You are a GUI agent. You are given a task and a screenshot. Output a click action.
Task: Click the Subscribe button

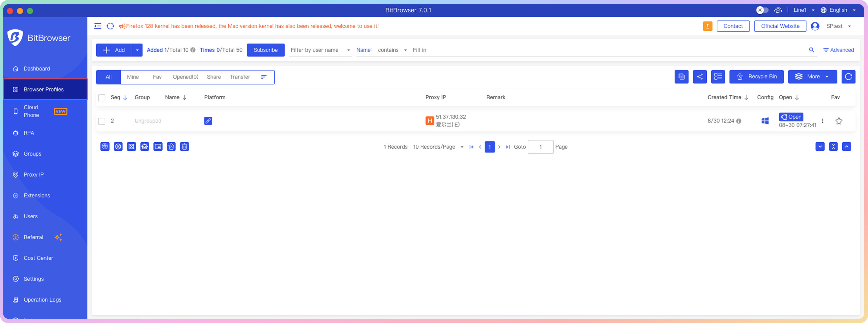coord(266,50)
